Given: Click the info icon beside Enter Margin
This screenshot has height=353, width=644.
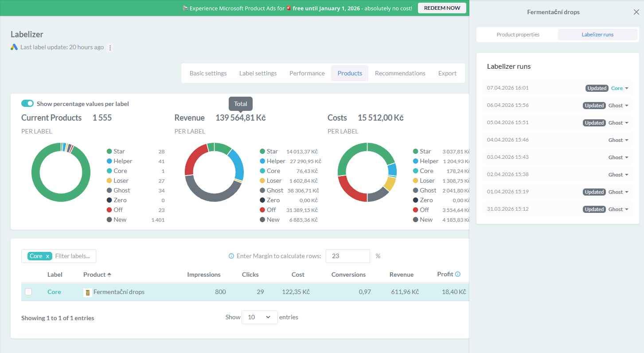Looking at the screenshot, I should (231, 256).
